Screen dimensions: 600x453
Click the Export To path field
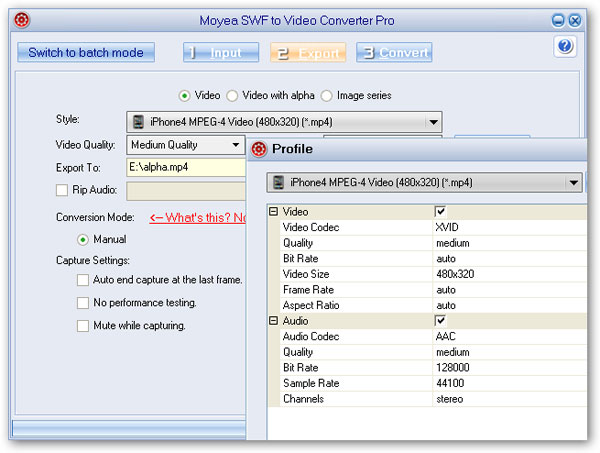pyautogui.click(x=186, y=167)
